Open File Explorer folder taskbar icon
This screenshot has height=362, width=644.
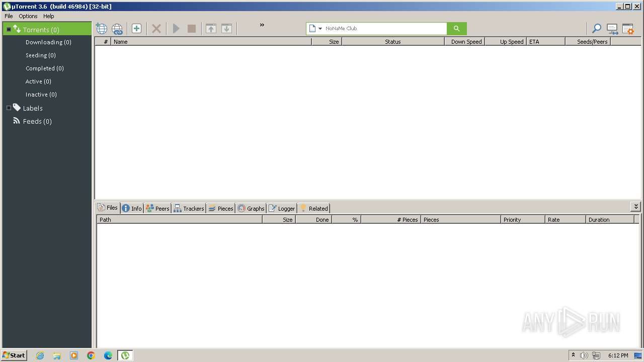click(57, 355)
